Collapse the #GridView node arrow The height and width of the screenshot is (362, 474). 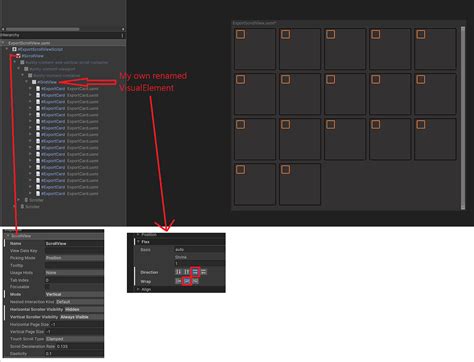(27, 82)
